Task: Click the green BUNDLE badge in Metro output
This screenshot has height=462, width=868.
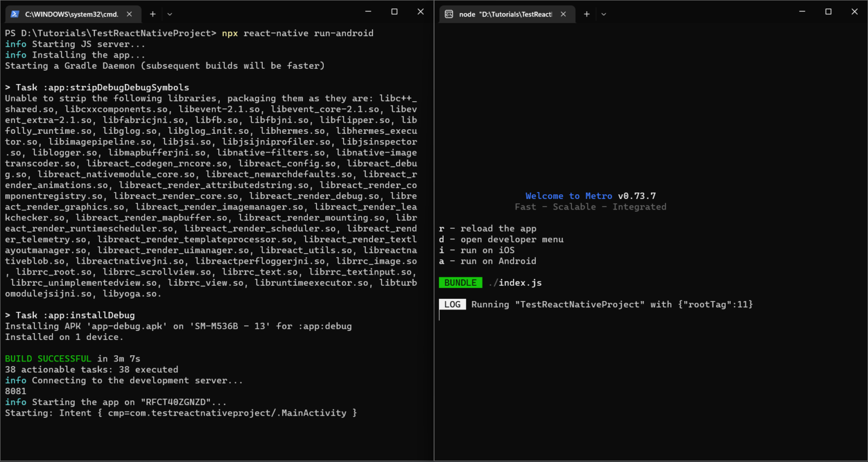Action: click(x=460, y=283)
